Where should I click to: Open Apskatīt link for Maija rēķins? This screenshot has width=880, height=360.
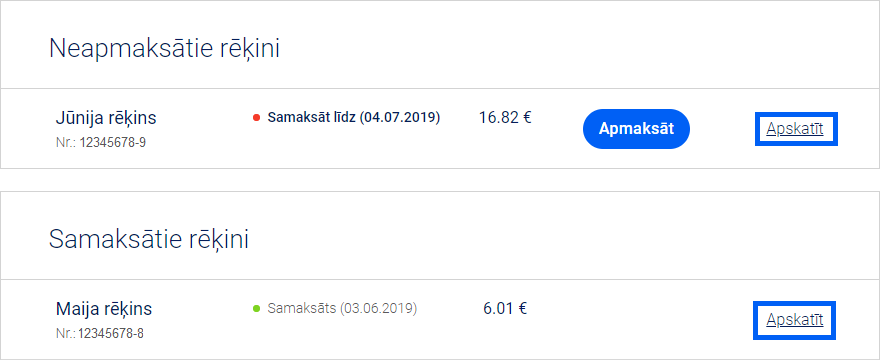pyautogui.click(x=795, y=320)
